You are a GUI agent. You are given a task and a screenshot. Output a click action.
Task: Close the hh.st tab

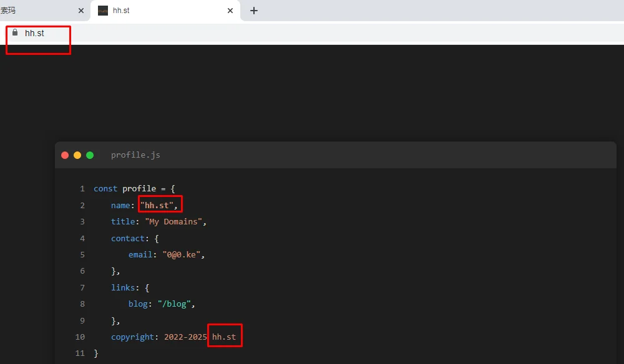click(x=230, y=11)
